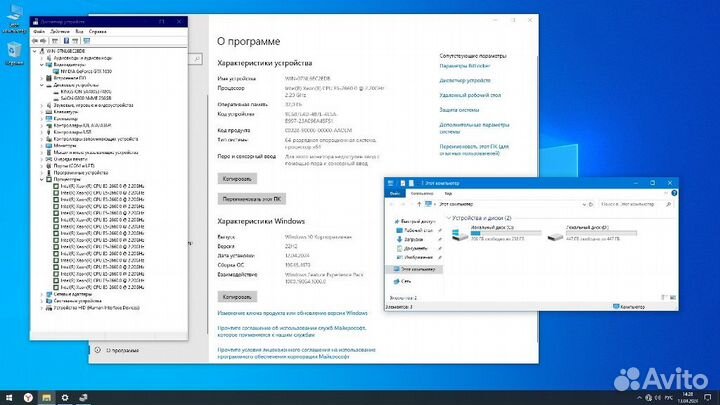The width and height of the screenshot is (720, 405).
Task: Select the Local Disk C: drive icon
Action: 460,235
